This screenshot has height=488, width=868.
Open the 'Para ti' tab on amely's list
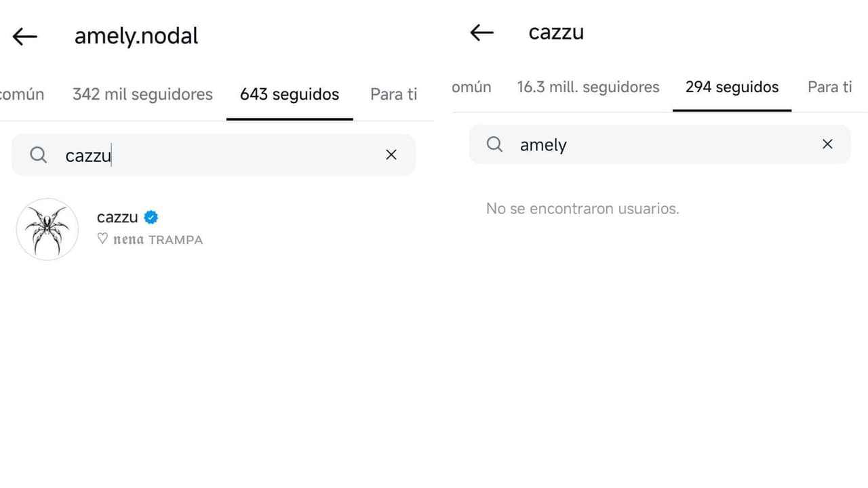pos(393,94)
